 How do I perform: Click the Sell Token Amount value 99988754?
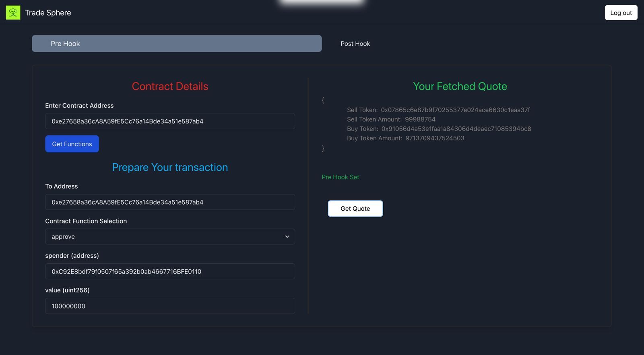(420, 119)
